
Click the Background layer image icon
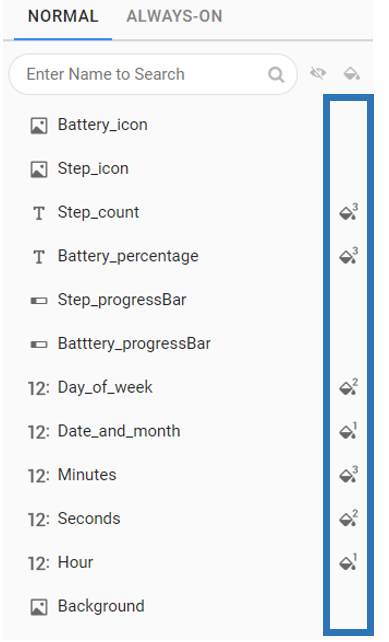[39, 607]
